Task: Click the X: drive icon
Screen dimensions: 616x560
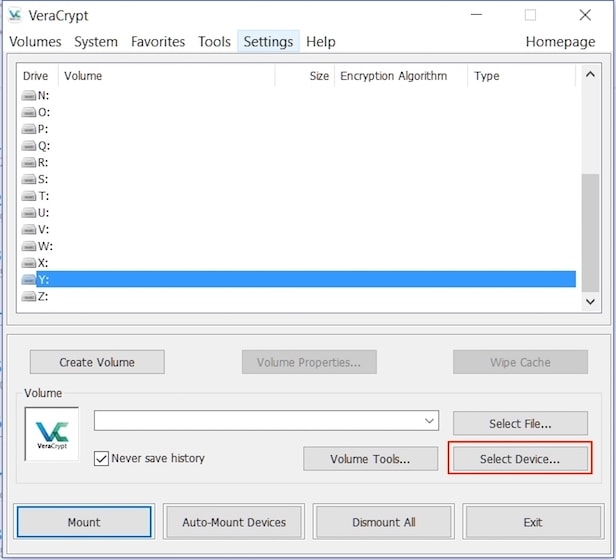Action: 29,263
